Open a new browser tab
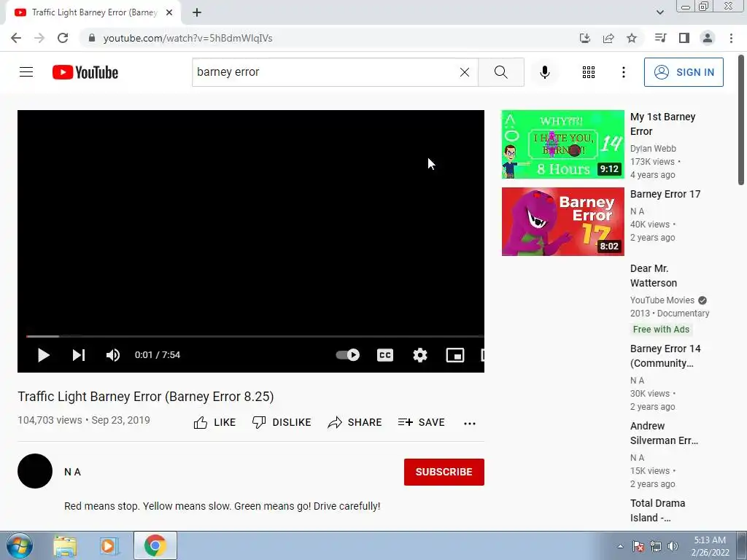The width and height of the screenshot is (747, 560). (x=197, y=12)
